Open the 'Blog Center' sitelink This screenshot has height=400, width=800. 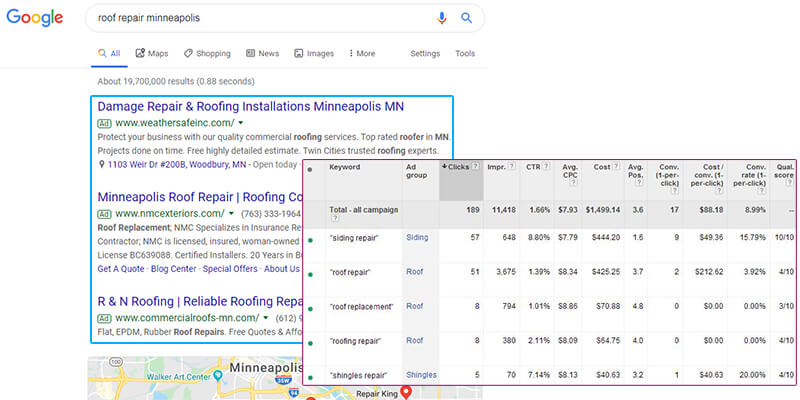173,268
